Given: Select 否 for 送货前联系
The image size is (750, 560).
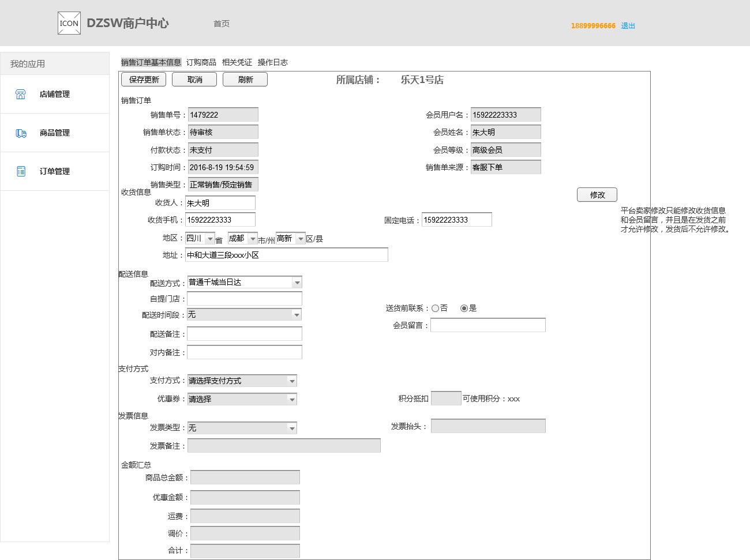Looking at the screenshot, I should 435,309.
